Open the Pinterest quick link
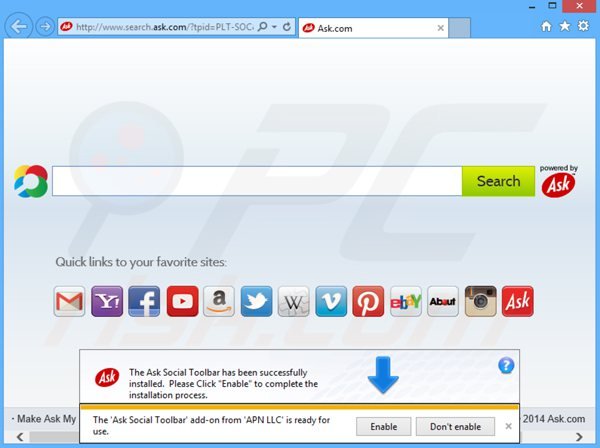This screenshot has height=448, width=600. (x=368, y=301)
